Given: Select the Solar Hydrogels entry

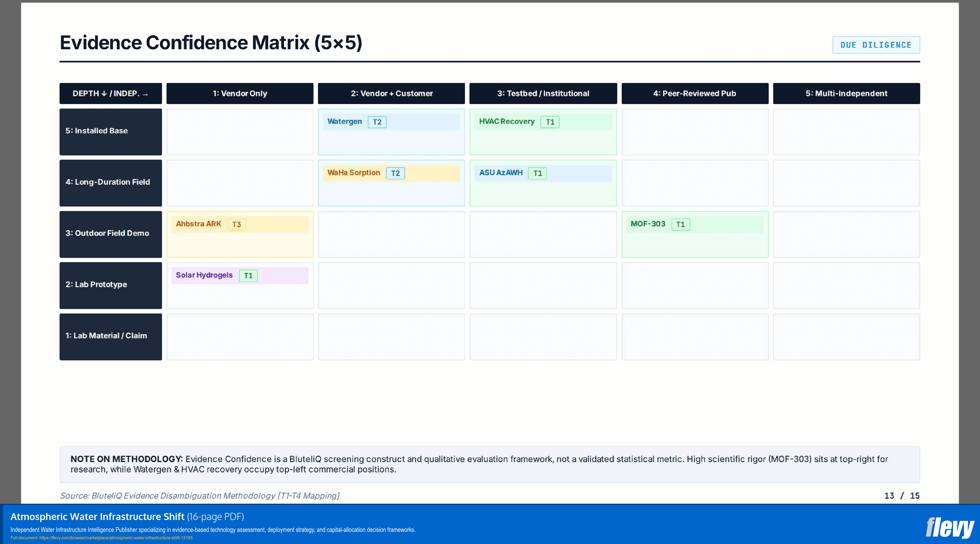Looking at the screenshot, I should click(x=240, y=276).
